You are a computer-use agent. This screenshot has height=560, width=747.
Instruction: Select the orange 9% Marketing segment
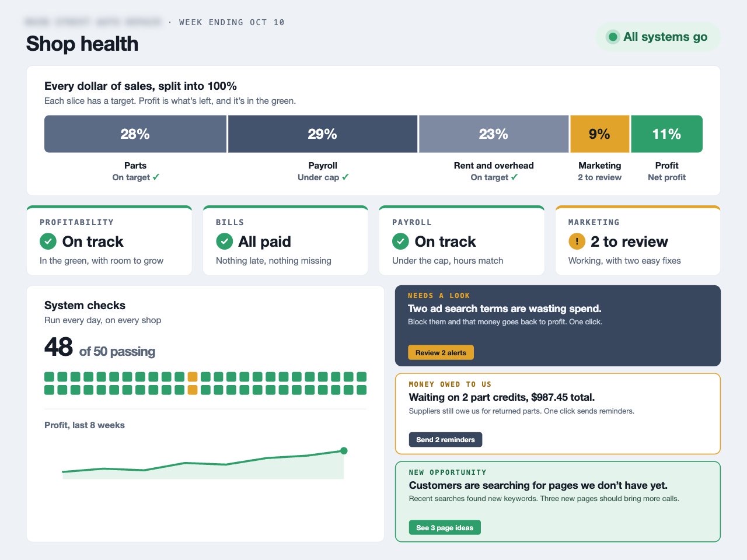pyautogui.click(x=600, y=134)
